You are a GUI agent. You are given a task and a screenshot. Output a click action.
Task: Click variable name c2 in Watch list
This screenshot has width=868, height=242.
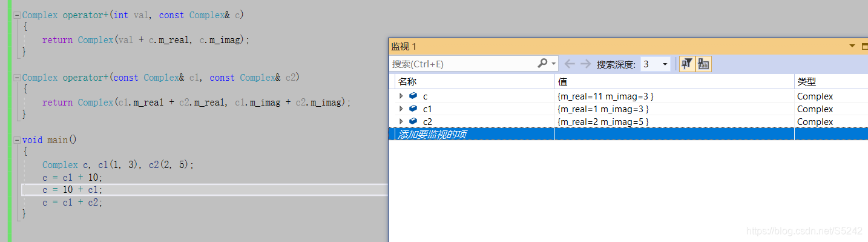pyautogui.click(x=427, y=122)
